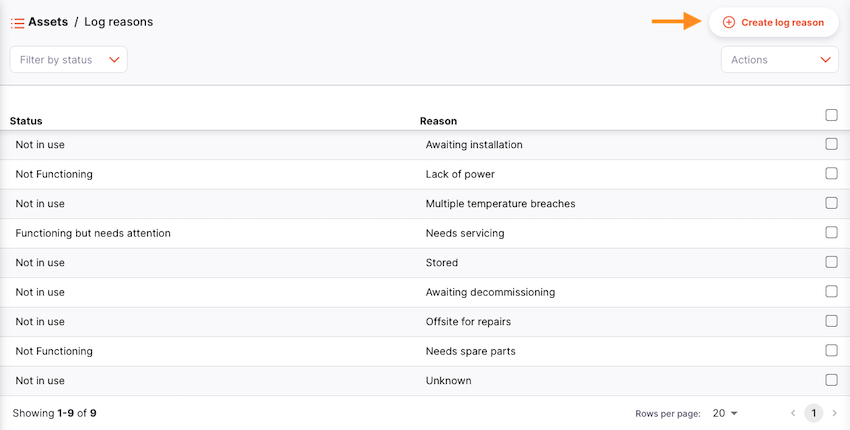
Task: Open the Multiple temperature breaches row
Action: coord(500,204)
